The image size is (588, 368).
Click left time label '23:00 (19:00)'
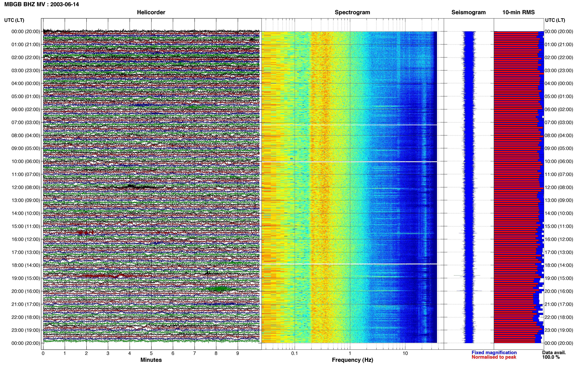point(26,330)
